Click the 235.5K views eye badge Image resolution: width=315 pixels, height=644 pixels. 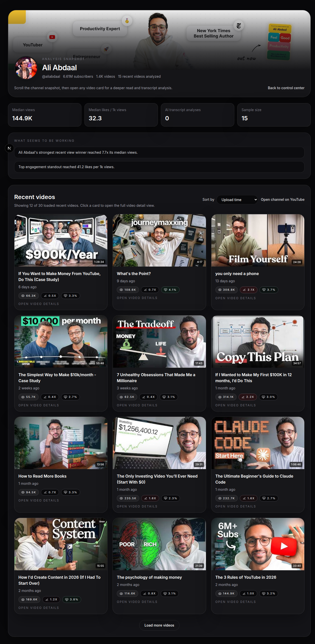(128, 498)
